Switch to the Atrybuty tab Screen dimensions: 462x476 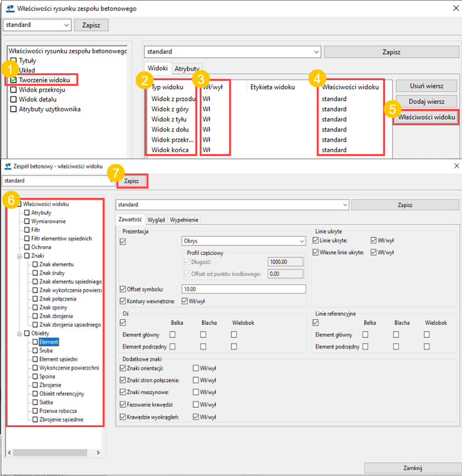pos(187,68)
